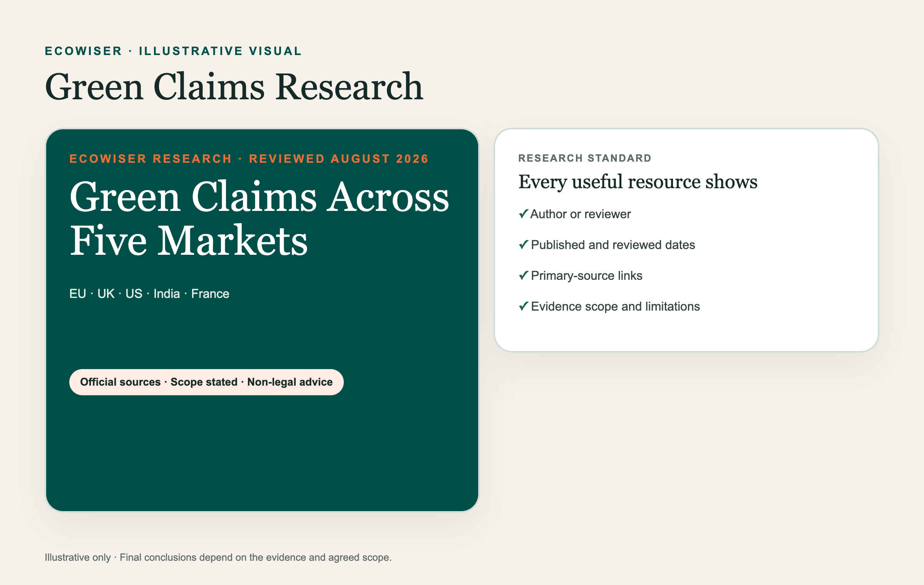Screen dimensions: 924x585
Task: Click the 'ECOWISER RESEARCH · REVIEWED AUGUST 2026' line
Action: click(249, 159)
